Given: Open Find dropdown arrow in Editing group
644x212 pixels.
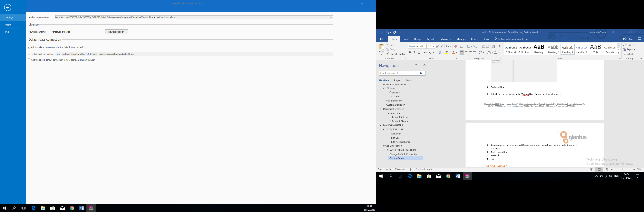Looking at the screenshot, I should [634, 45].
